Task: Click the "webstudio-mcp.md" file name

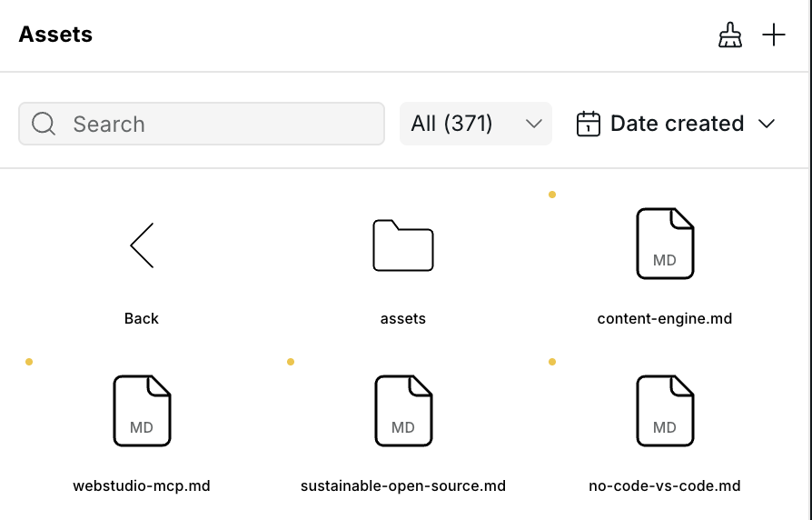Action: point(142,485)
